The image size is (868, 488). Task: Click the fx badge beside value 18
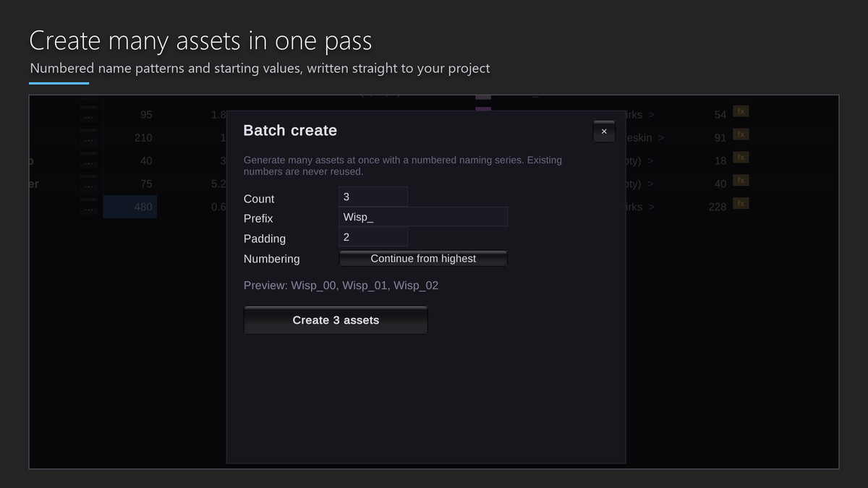(741, 158)
